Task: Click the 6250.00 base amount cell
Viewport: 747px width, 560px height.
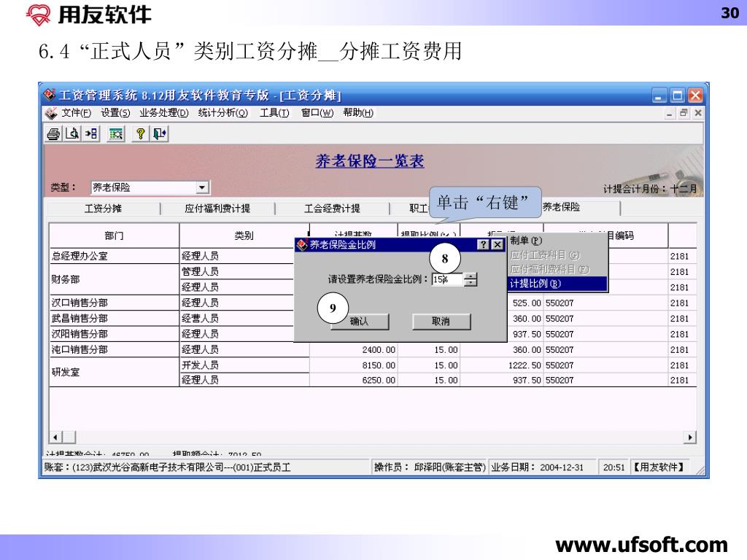Action: pos(354,380)
